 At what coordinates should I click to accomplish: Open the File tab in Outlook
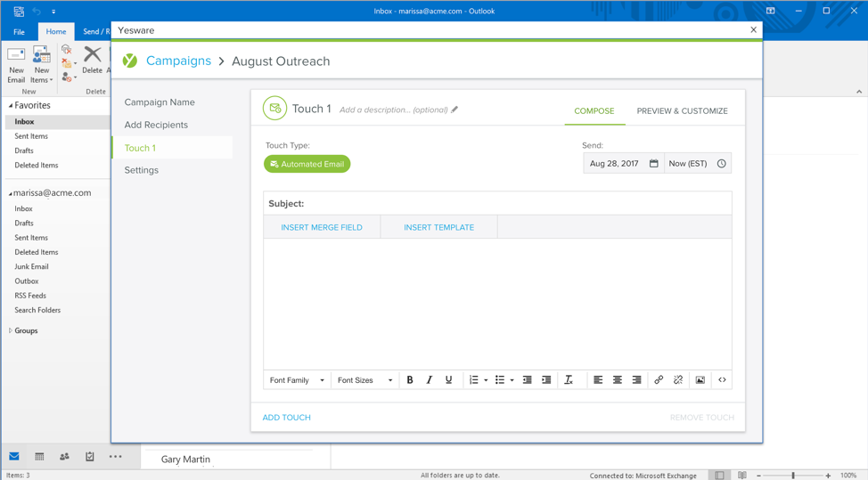tap(19, 31)
